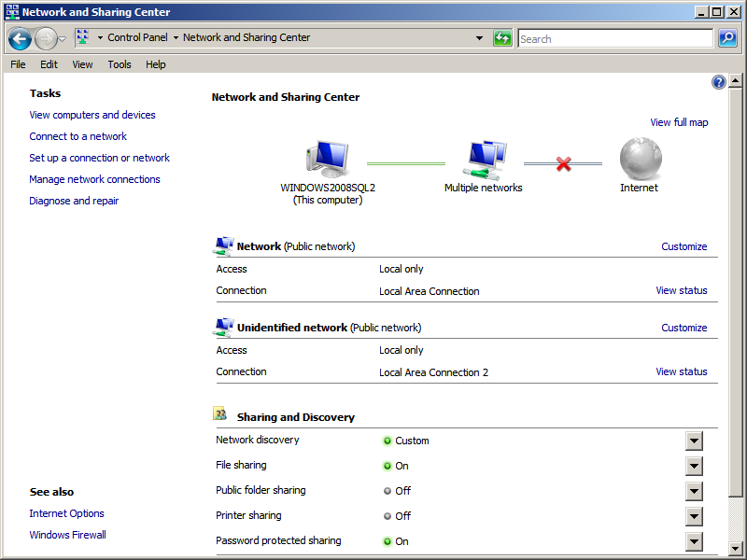Click Control Panel in the breadcrumb
Viewport: 747px width, 560px height.
137,37
